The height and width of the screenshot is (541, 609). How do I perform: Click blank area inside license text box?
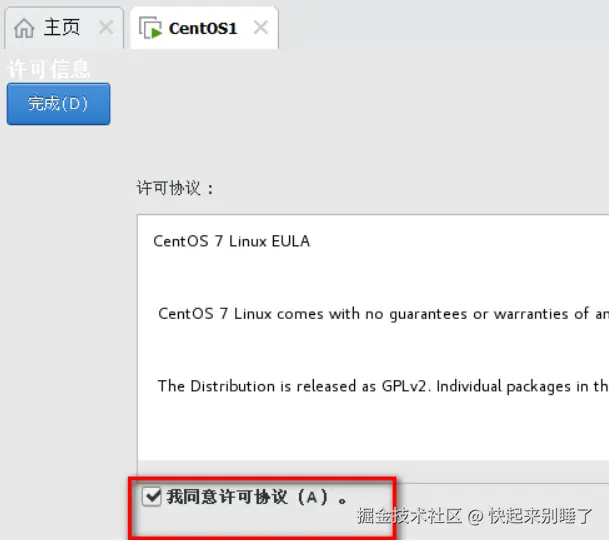(x=373, y=431)
